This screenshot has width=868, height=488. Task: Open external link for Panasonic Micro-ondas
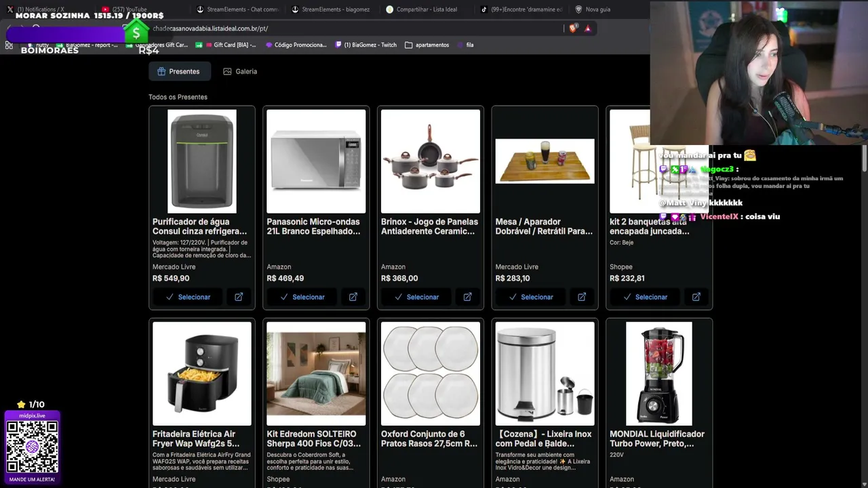click(x=353, y=297)
